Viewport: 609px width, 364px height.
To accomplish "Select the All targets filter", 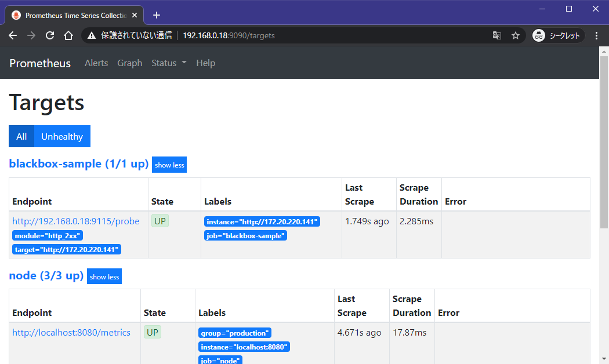I will pyautogui.click(x=21, y=136).
